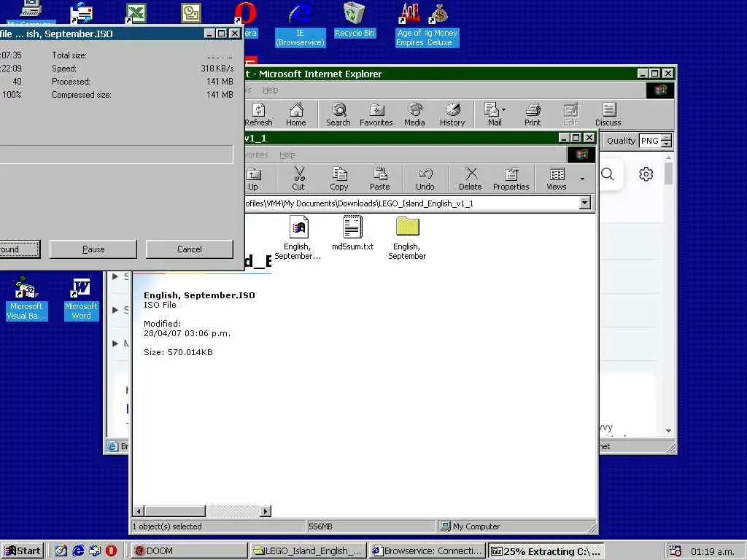The image size is (747, 560).
Task: Open the Views toolbar button
Action: click(557, 179)
